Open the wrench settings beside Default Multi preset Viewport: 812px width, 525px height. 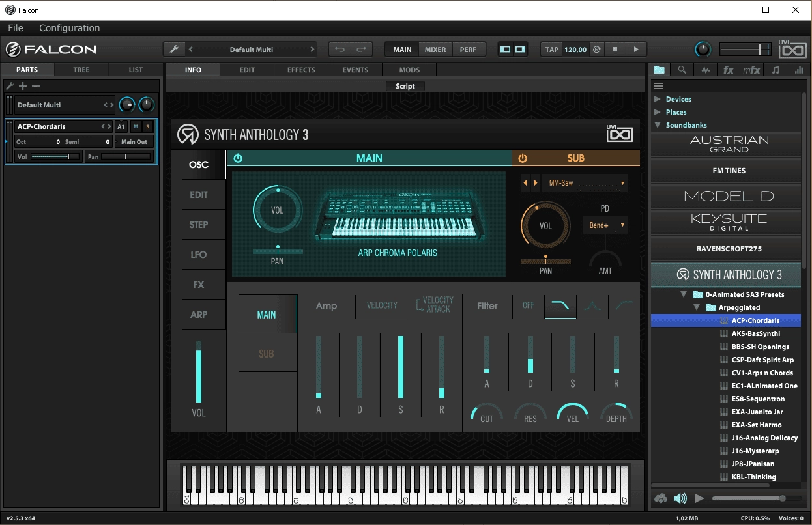click(x=173, y=50)
